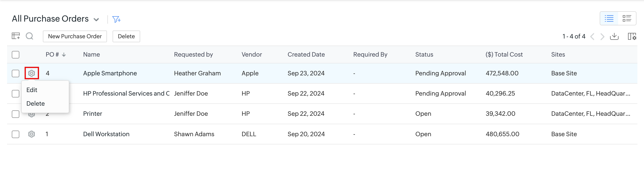The image size is (644, 178).
Task: Click the gear icon for Apple Smartphone
Action: pyautogui.click(x=32, y=73)
